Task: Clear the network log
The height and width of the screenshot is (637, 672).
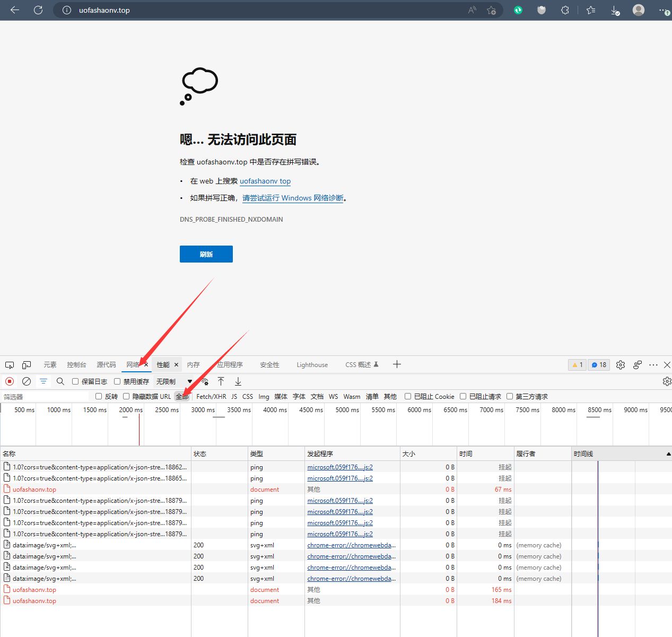Action: click(x=27, y=381)
